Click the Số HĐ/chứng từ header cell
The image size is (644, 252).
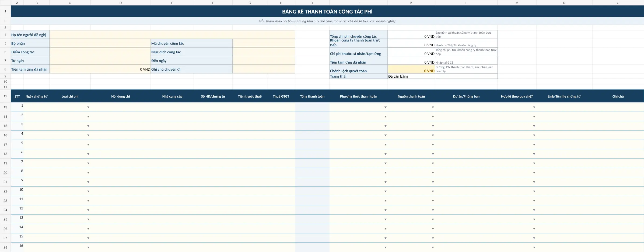tap(213, 96)
